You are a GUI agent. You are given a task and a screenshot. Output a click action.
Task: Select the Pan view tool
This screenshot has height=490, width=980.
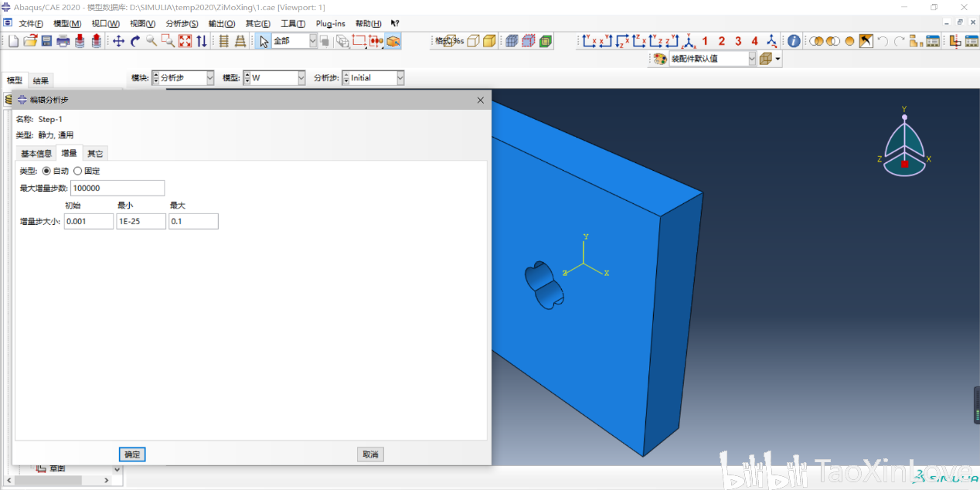(x=118, y=41)
